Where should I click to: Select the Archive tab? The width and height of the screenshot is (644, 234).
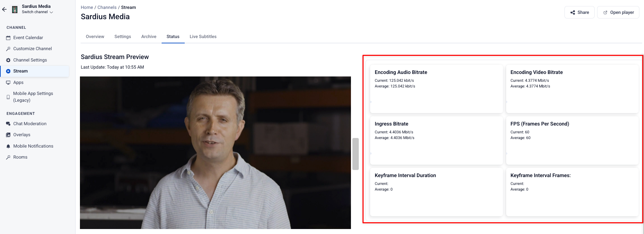click(148, 37)
